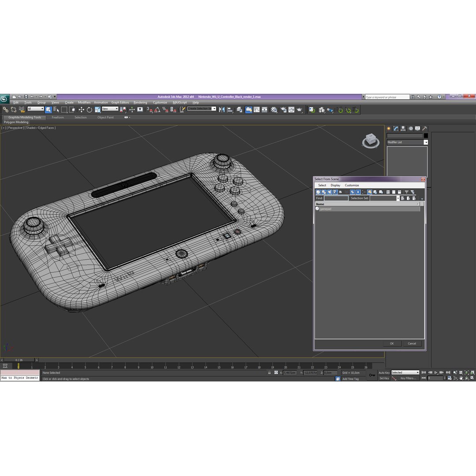Viewport: 476px width, 476px height.
Task: Click the Unlink Selection icon
Action: coord(13,110)
